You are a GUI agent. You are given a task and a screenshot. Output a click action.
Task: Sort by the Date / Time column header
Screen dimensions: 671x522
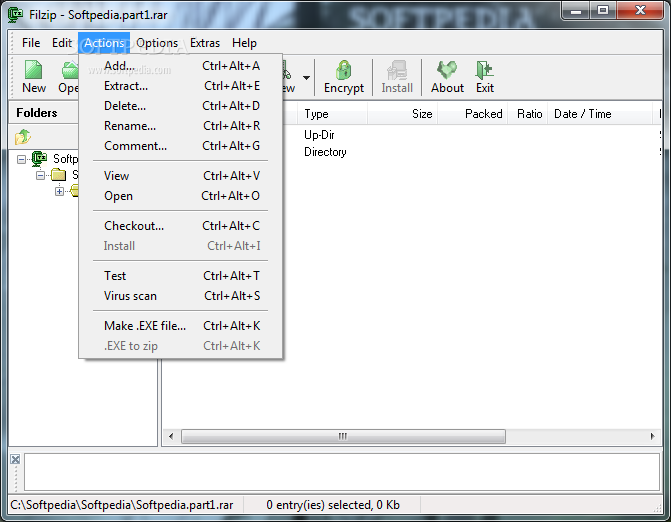tap(600, 114)
